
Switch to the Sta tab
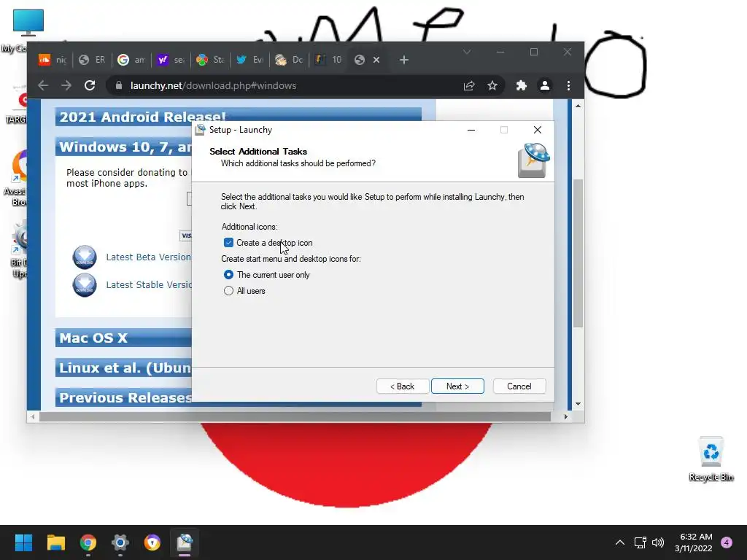pyautogui.click(x=210, y=60)
